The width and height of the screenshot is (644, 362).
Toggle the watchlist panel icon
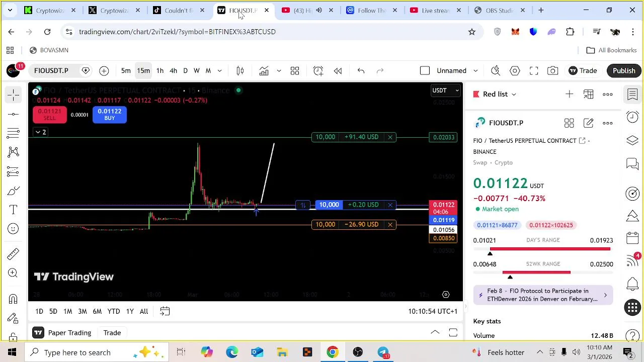pyautogui.click(x=632, y=94)
